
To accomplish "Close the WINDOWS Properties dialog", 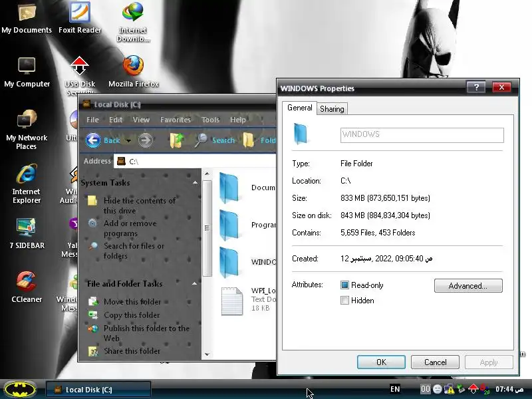I will (501, 87).
